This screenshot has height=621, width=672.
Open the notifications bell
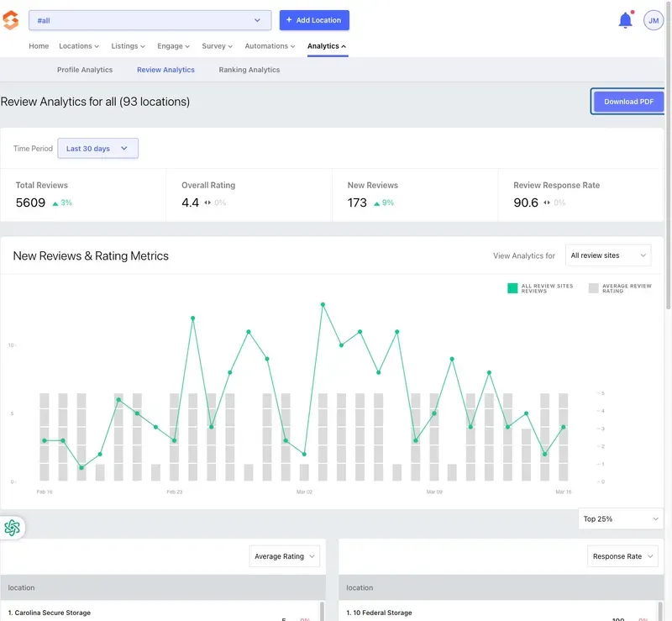[x=625, y=20]
